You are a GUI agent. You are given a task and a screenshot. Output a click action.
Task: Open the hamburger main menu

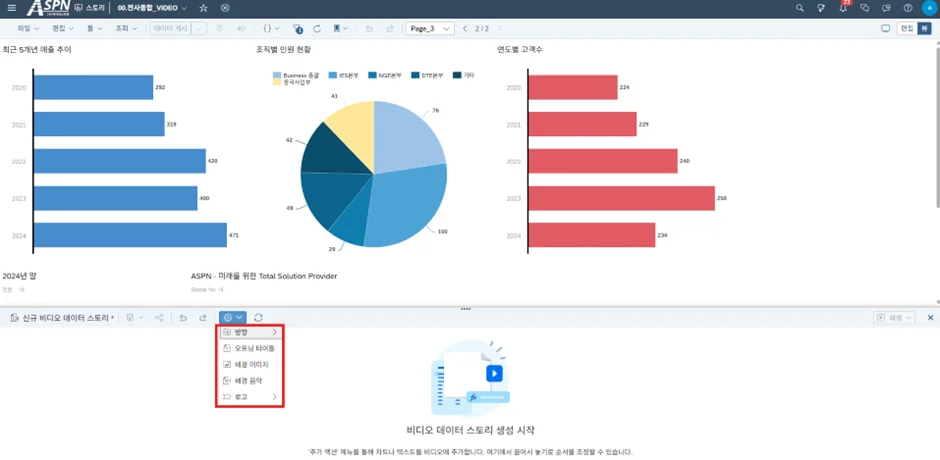pos(11,8)
